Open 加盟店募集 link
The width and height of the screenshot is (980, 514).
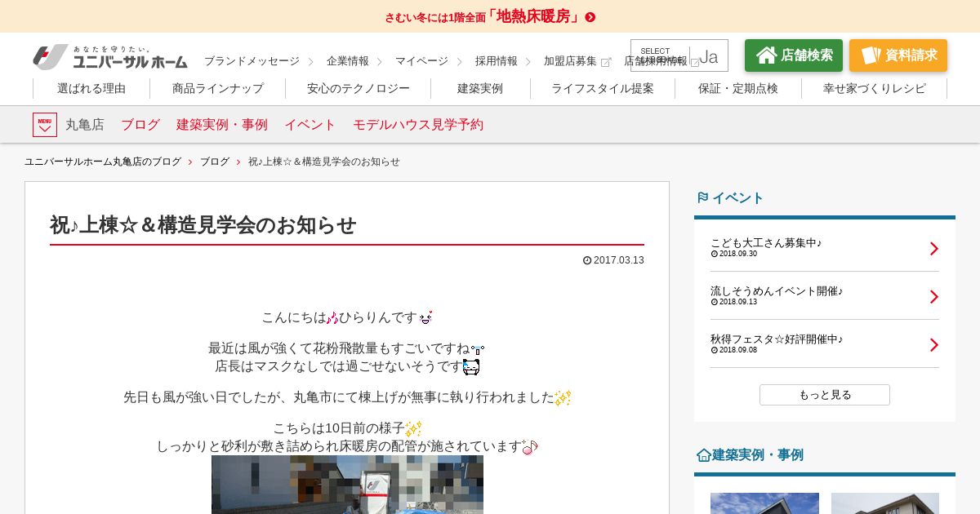pyautogui.click(x=570, y=61)
